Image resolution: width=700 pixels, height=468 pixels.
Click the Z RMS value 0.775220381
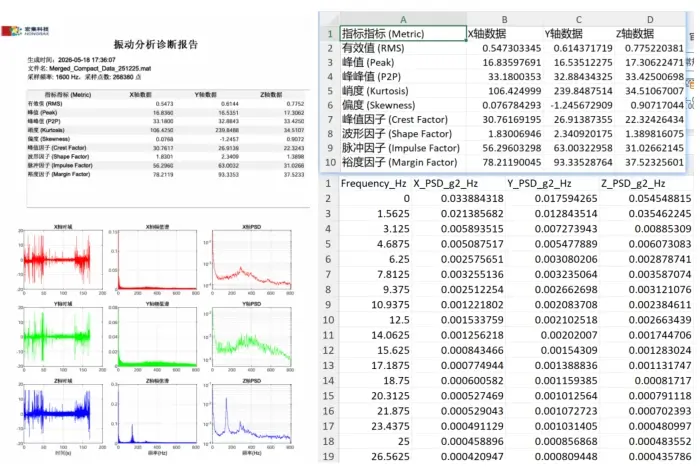654,48
